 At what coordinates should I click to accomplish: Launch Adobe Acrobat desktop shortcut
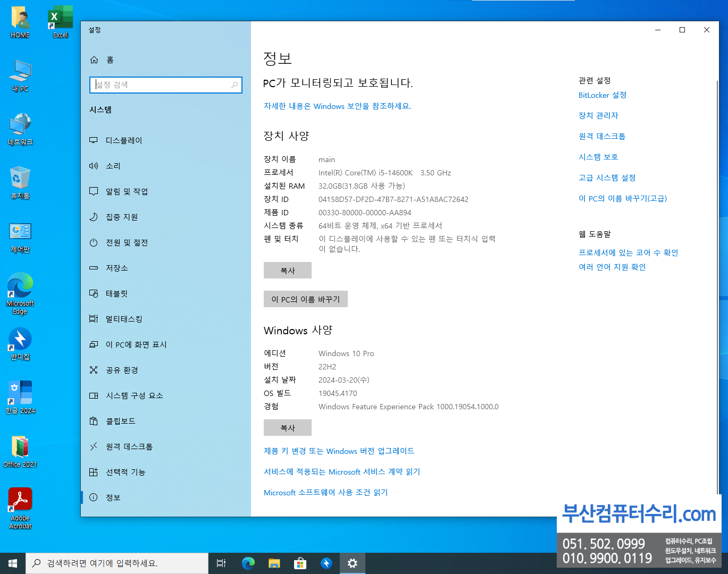(x=20, y=509)
